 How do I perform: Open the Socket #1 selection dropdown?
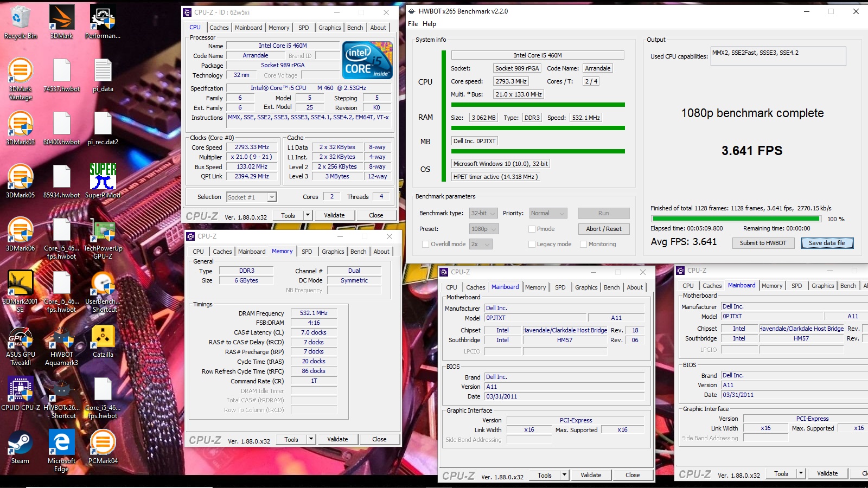[x=251, y=197]
